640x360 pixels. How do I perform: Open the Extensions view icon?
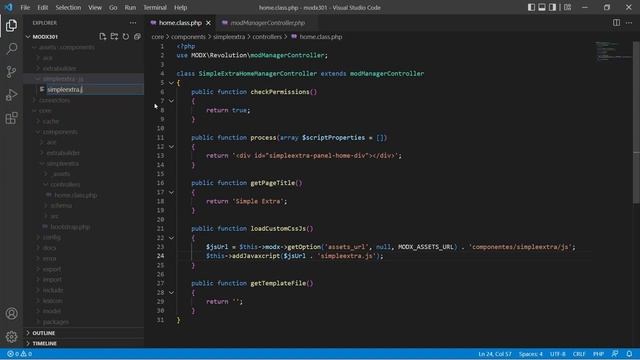[x=11, y=118]
